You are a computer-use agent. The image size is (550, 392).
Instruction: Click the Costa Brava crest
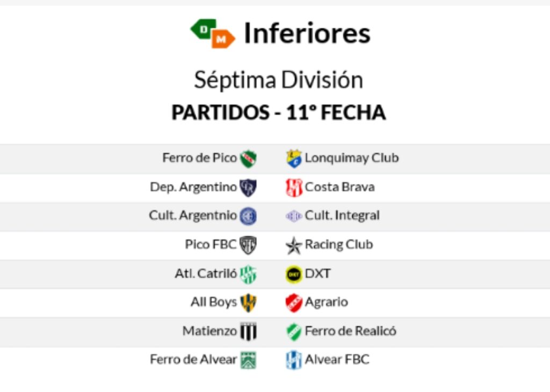tap(294, 187)
